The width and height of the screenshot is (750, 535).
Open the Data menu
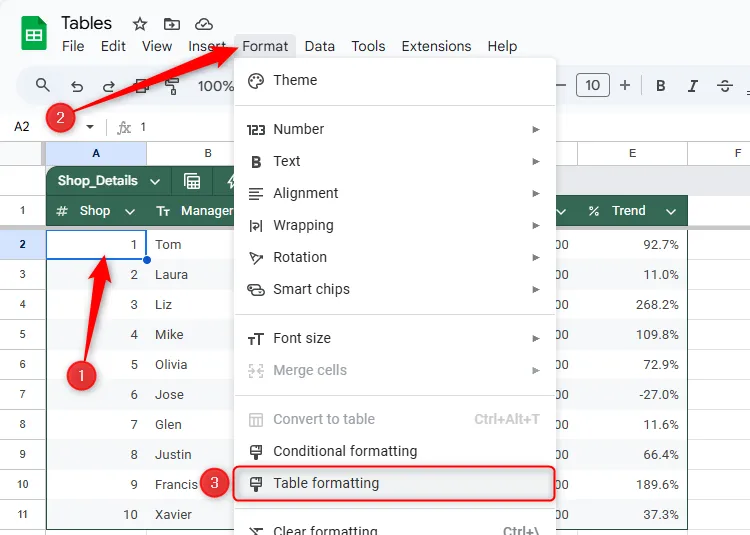click(x=320, y=46)
